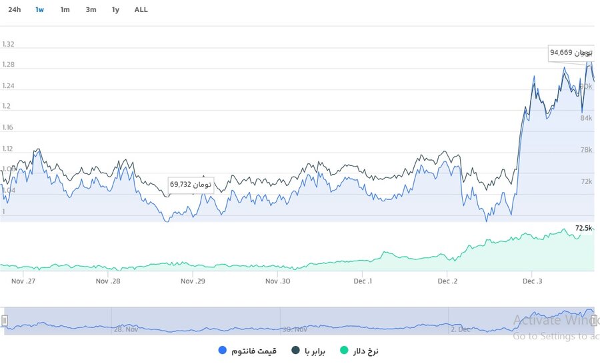This screenshot has width=600, height=364.
Task: Click the 28. Nov marker in navigator
Action: pyautogui.click(x=125, y=329)
